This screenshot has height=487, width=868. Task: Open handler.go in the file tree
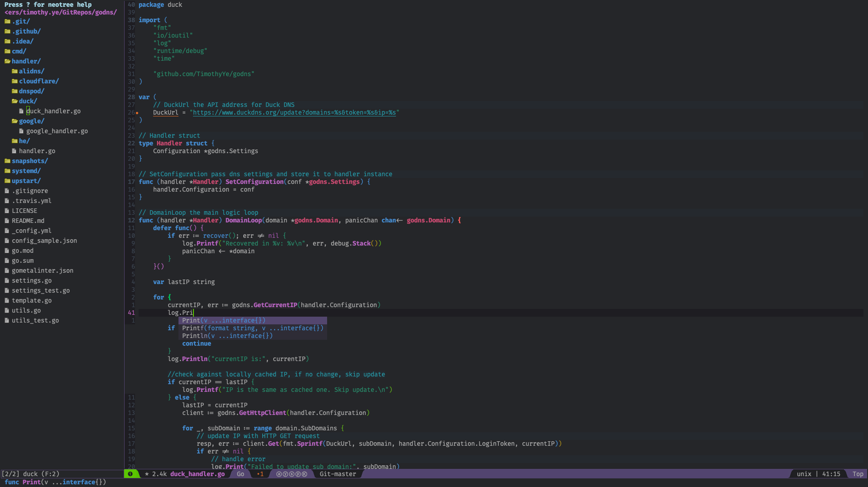[x=37, y=151]
